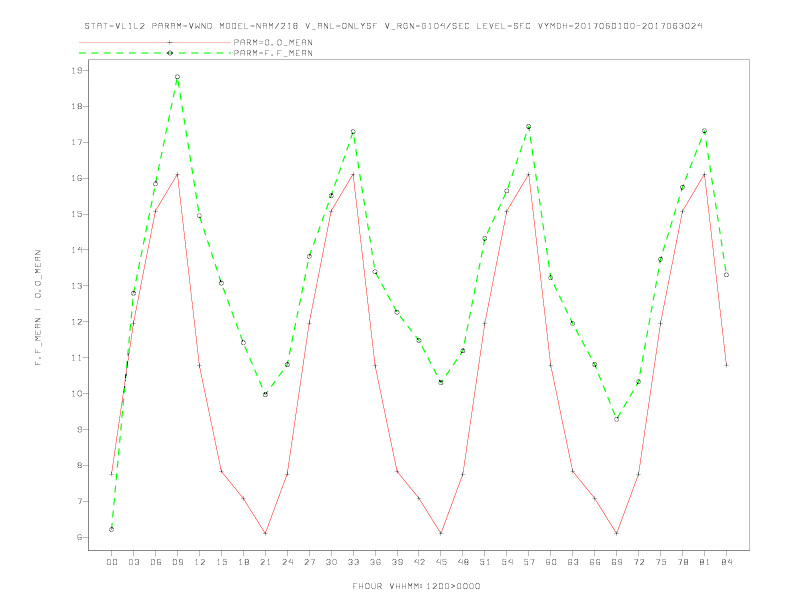The height and width of the screenshot is (612, 792).
Task: Click the green peak marker at hour 09
Action: [x=177, y=77]
